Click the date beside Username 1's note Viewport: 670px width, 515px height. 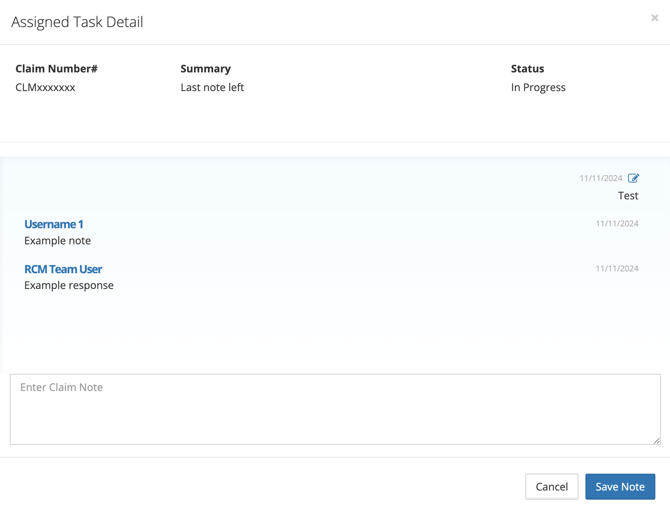click(617, 224)
